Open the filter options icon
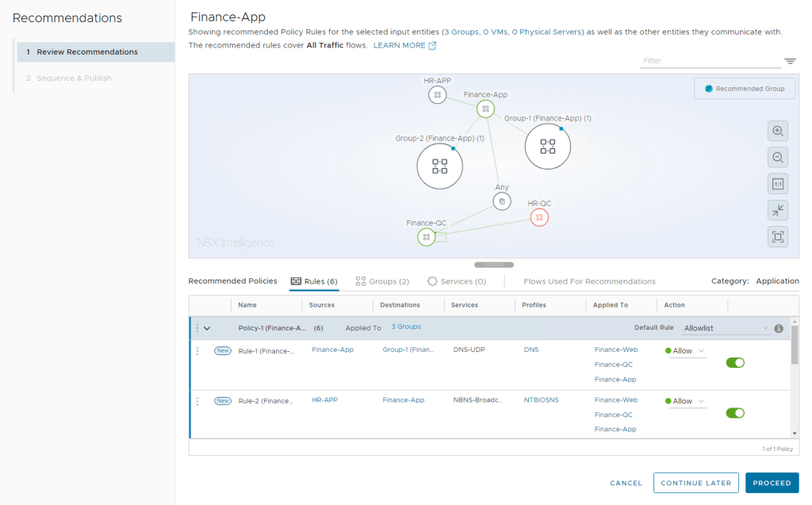The height and width of the screenshot is (505, 812). point(790,61)
